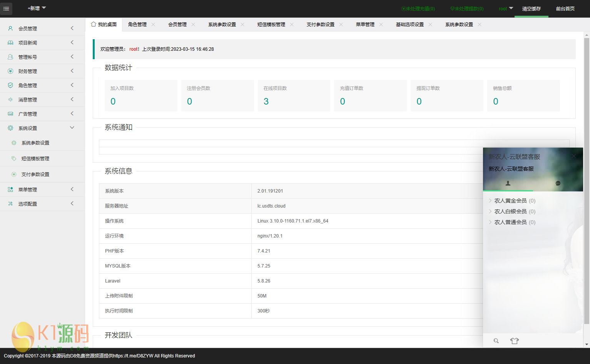Viewport: 590px width, 364px height.
Task: Click the 项目新闻 sidebar book icon
Action: (10, 43)
